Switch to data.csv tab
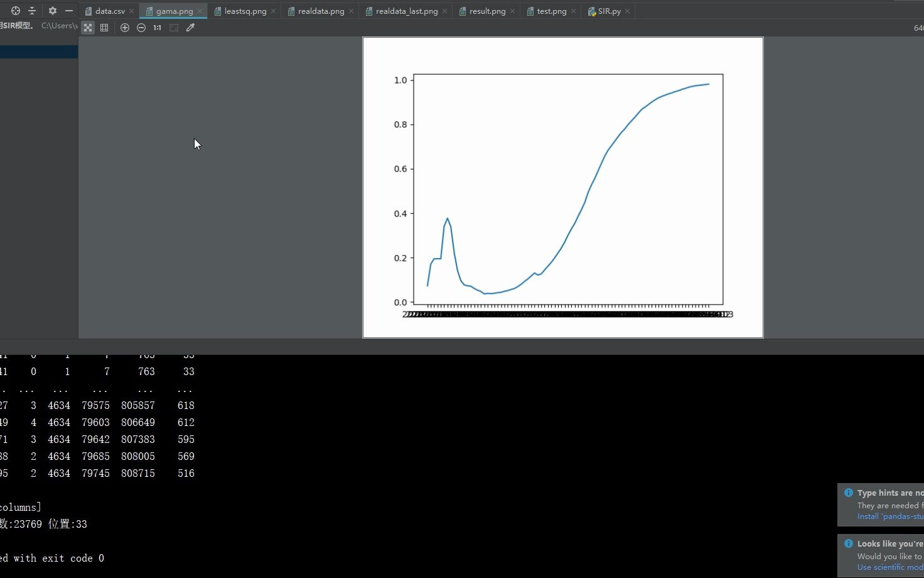Image resolution: width=924 pixels, height=578 pixels. (110, 11)
